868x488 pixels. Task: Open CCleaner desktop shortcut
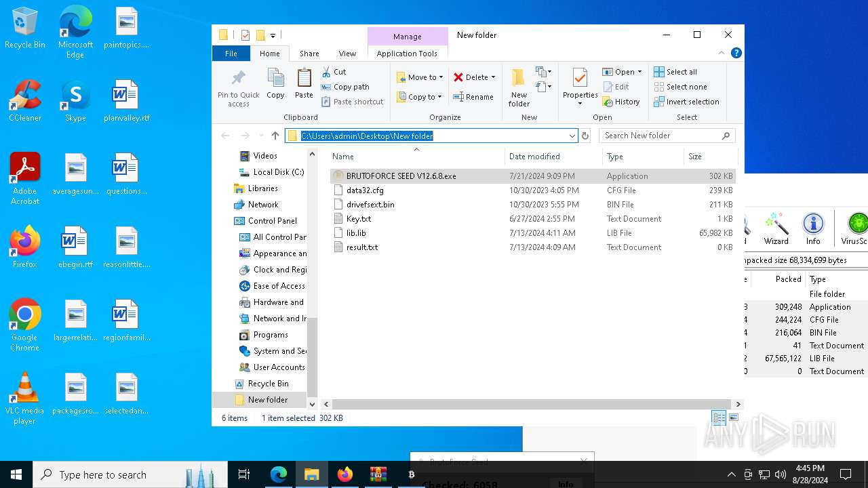[25, 102]
